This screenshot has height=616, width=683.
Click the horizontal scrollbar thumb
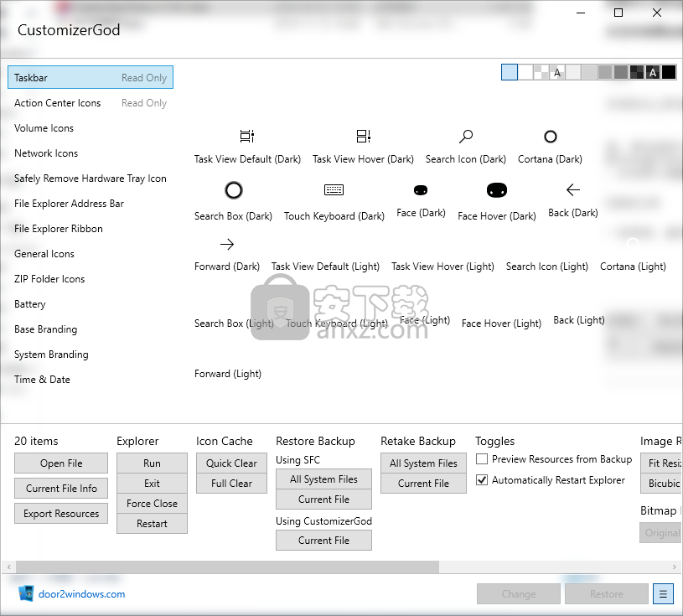(227, 567)
